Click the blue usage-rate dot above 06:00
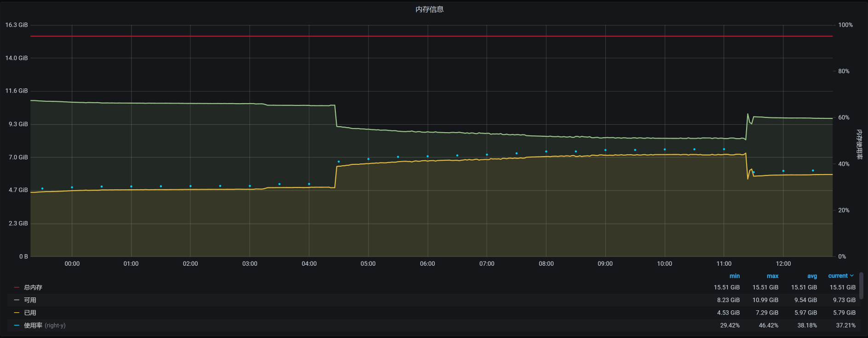868x338 pixels. click(428, 157)
